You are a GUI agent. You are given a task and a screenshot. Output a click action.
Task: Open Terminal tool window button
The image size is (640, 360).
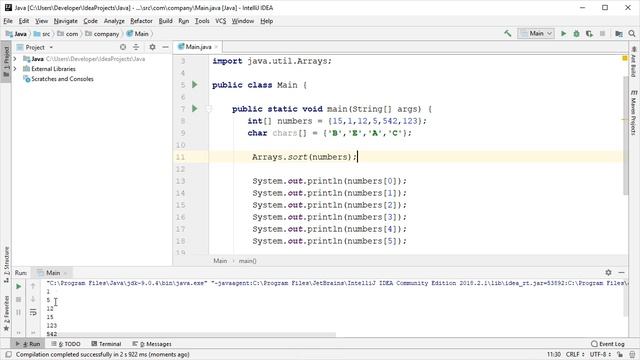106,344
